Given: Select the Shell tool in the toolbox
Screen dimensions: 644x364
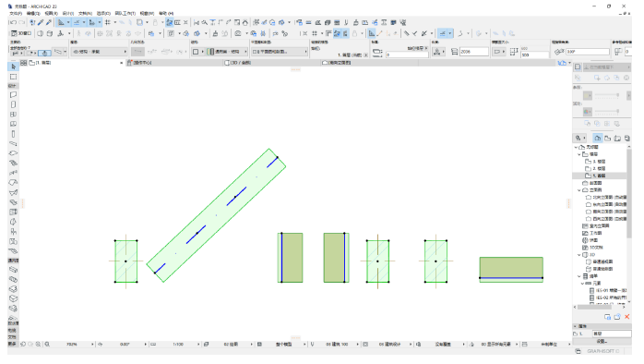Looking at the screenshot, I should click(13, 192).
